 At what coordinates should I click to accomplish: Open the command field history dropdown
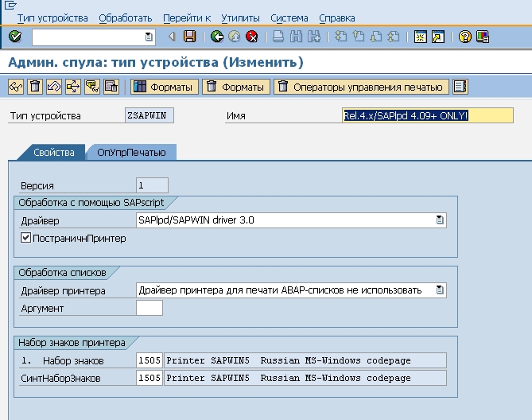pos(149,37)
